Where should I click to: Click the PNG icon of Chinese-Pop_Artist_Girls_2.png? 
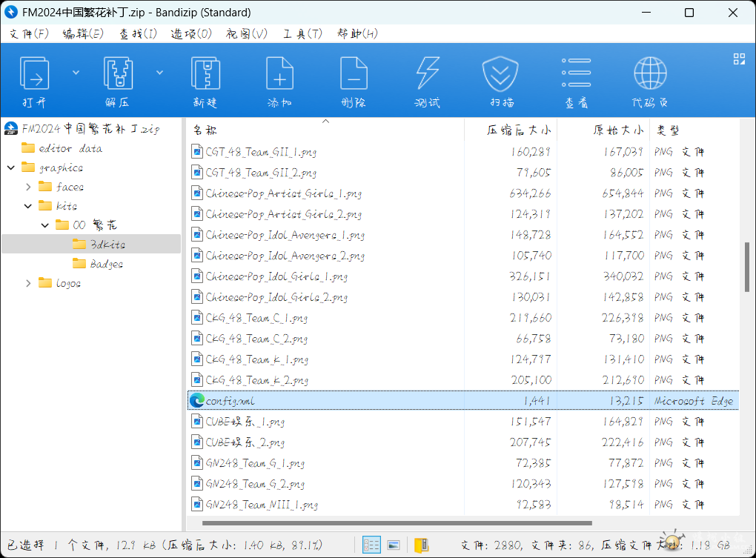click(196, 214)
